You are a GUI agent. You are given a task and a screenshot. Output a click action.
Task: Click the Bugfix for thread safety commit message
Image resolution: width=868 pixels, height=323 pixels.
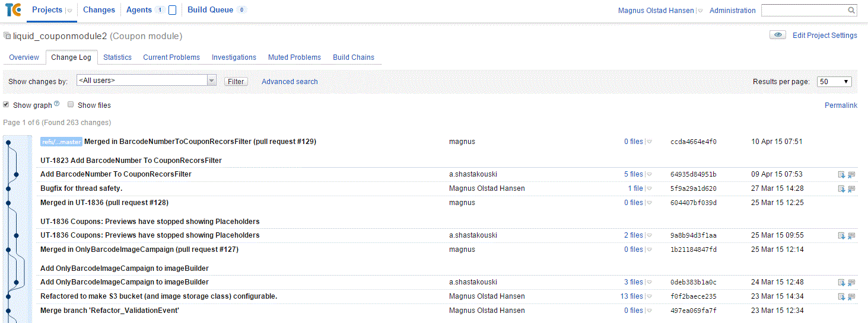[x=81, y=188]
